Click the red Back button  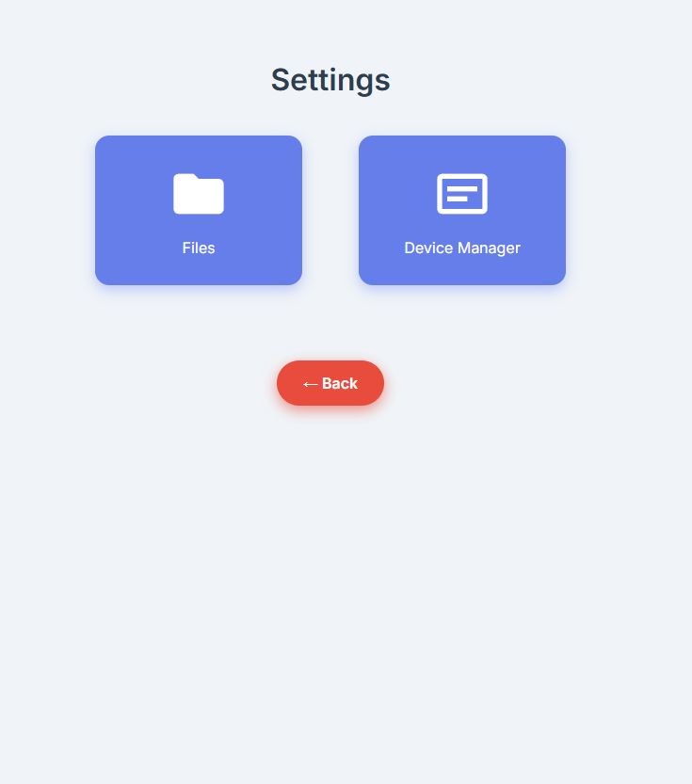330,383
